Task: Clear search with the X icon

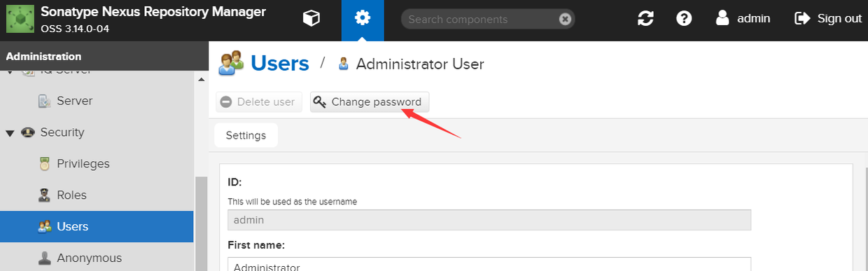Action: pos(565,19)
